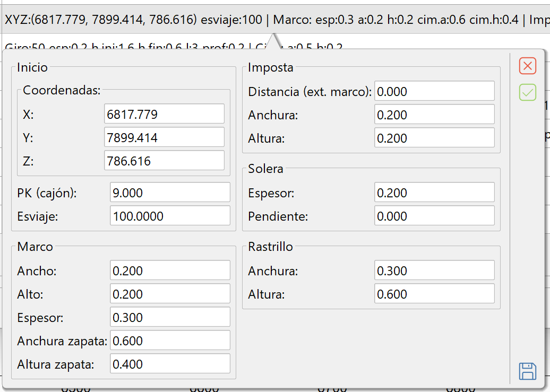550x392 pixels.
Task: Click the blue floppy disk save icon
Action: pyautogui.click(x=527, y=371)
